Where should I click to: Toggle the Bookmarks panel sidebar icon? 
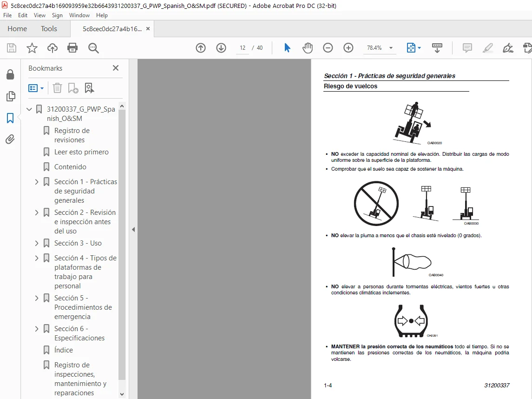[10, 118]
